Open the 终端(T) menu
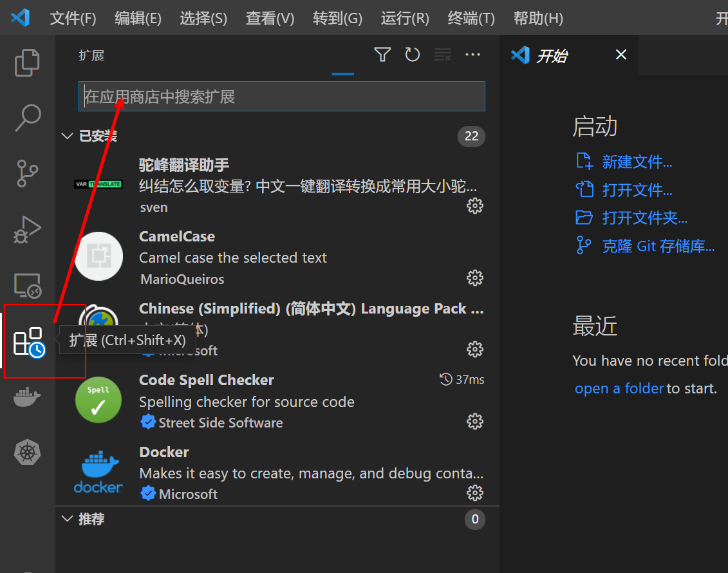 [x=471, y=19]
